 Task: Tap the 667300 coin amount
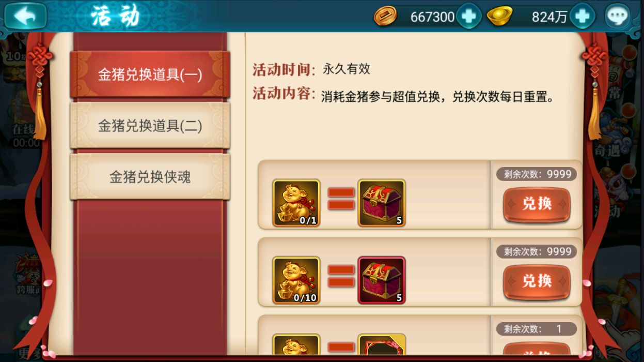432,17
